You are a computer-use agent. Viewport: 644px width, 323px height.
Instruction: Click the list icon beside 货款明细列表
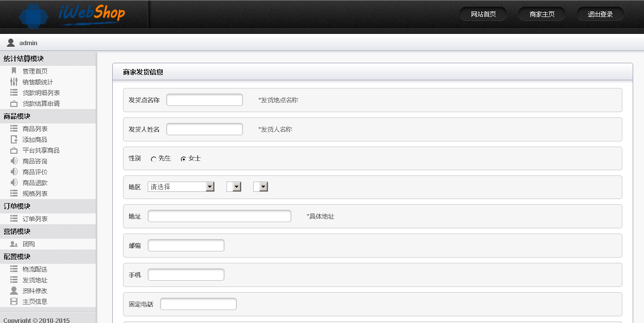[14, 93]
